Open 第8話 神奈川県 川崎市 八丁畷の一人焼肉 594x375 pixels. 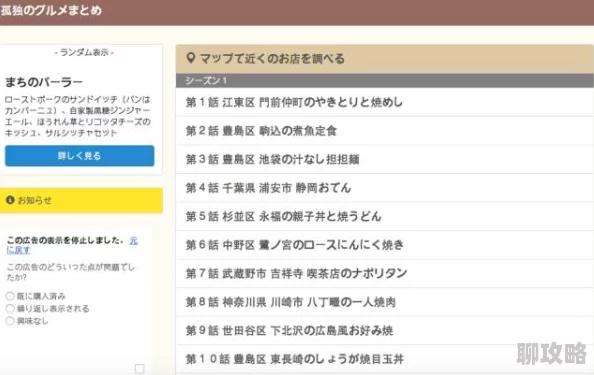tap(385, 302)
